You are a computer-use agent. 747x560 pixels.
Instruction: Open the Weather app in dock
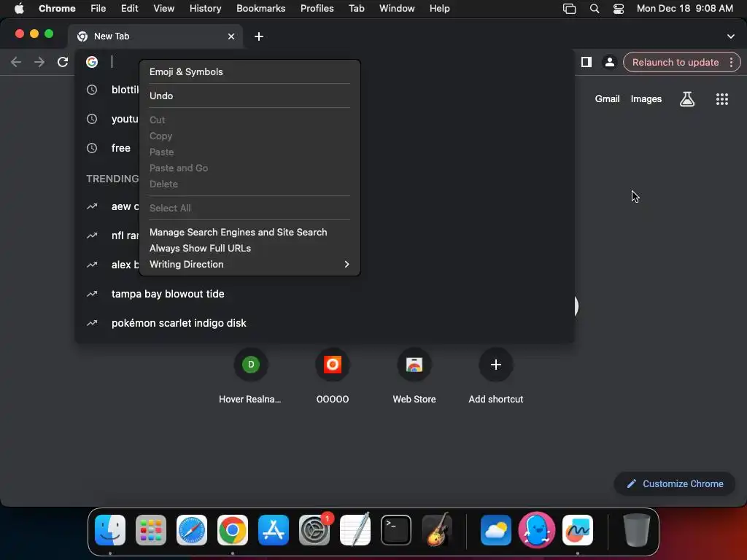(496, 529)
